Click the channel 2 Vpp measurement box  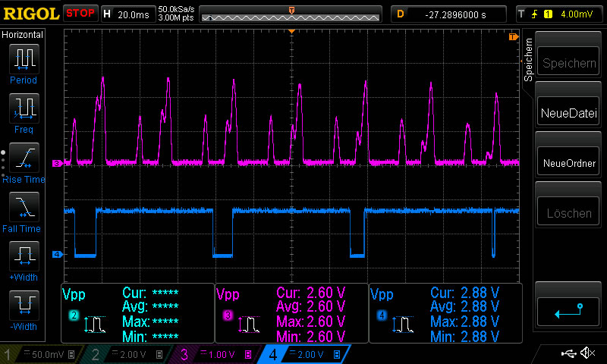(x=138, y=313)
